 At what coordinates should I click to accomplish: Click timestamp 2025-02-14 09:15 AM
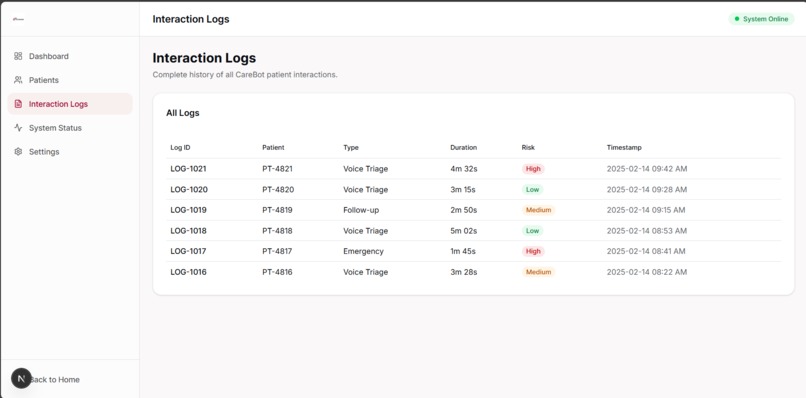click(646, 210)
